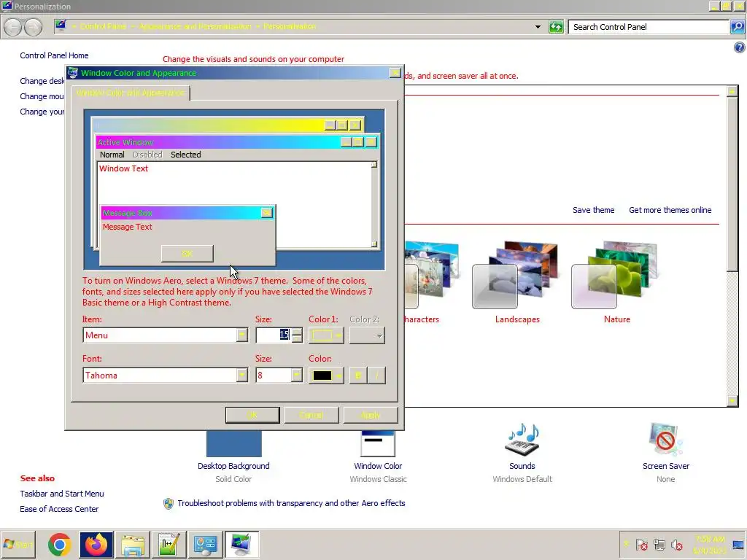The image size is (747, 560).
Task: Open the network tray icon
Action: (x=659, y=544)
